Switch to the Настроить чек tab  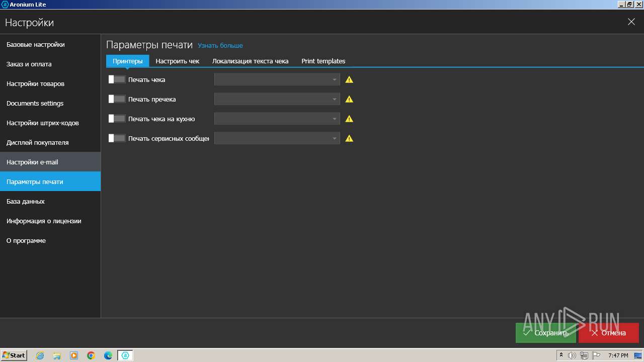(178, 61)
